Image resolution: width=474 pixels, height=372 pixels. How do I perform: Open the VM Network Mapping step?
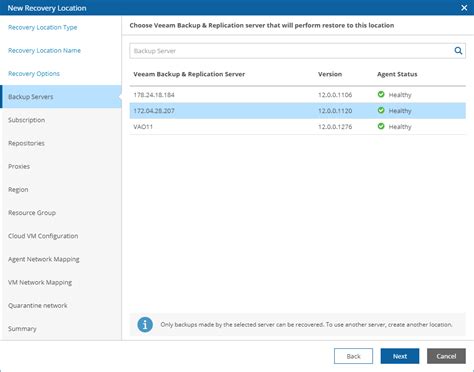(40, 282)
